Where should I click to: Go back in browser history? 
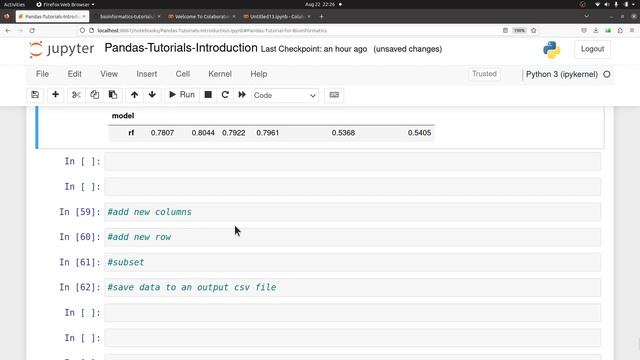pyautogui.click(x=8, y=31)
